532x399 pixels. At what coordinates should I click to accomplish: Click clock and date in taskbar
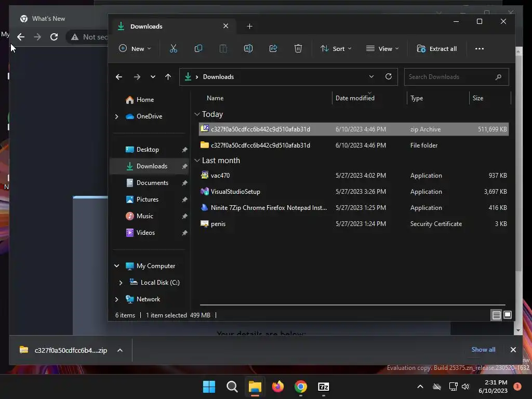click(493, 387)
